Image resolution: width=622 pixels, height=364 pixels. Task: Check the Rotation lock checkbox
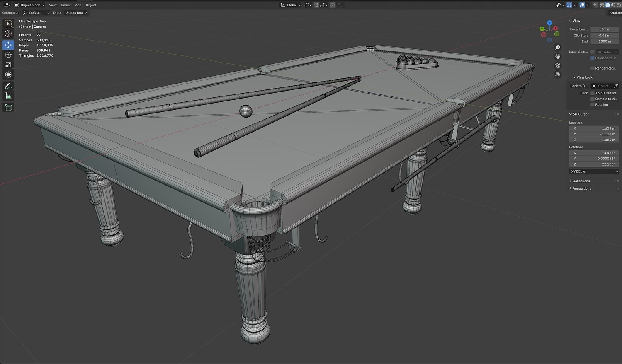pyautogui.click(x=593, y=105)
